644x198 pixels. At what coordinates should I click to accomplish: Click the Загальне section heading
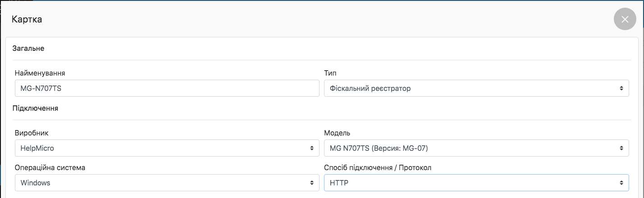click(28, 48)
